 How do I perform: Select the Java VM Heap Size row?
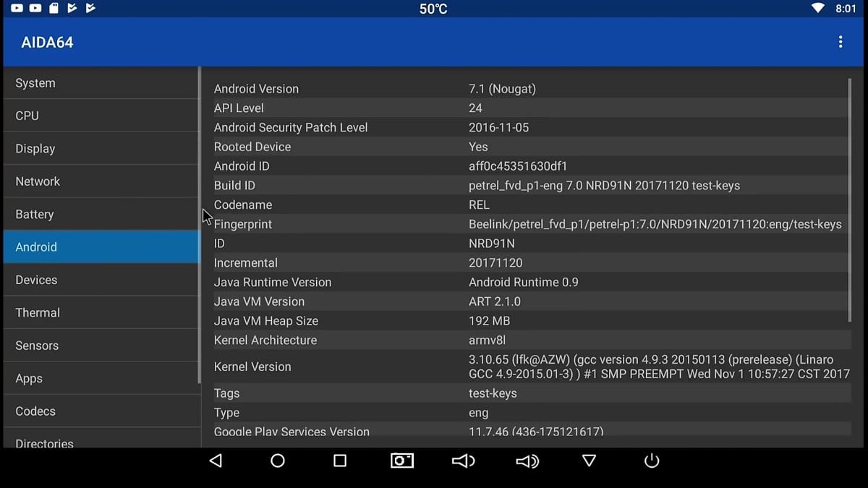(x=532, y=321)
